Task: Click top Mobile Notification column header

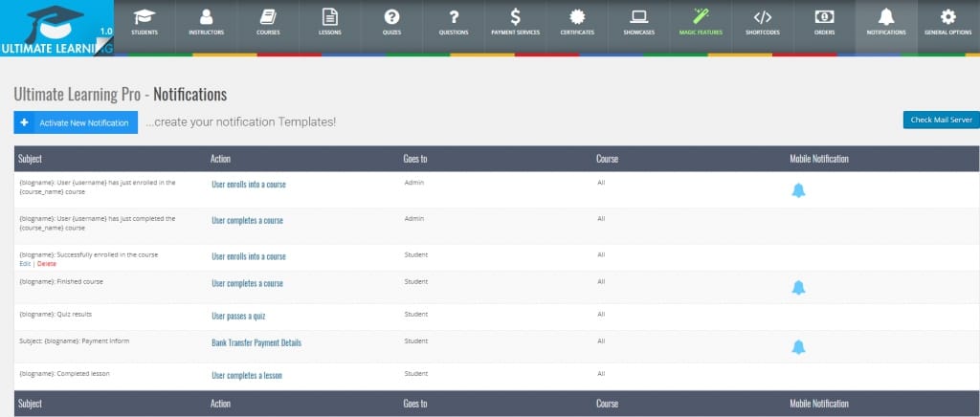Action: tap(819, 159)
